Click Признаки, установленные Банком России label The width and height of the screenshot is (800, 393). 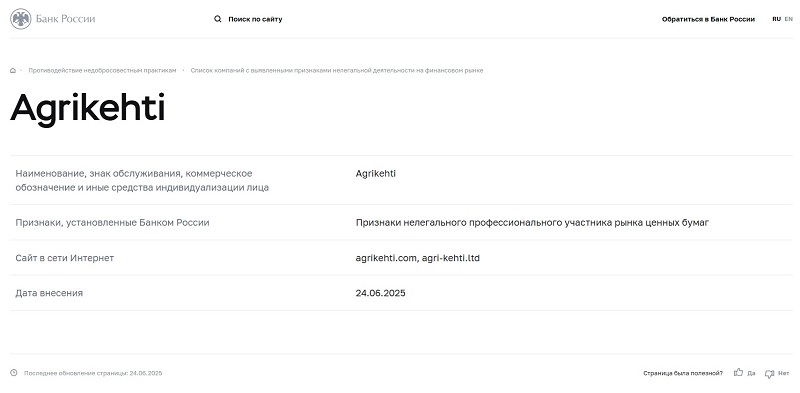tap(112, 223)
